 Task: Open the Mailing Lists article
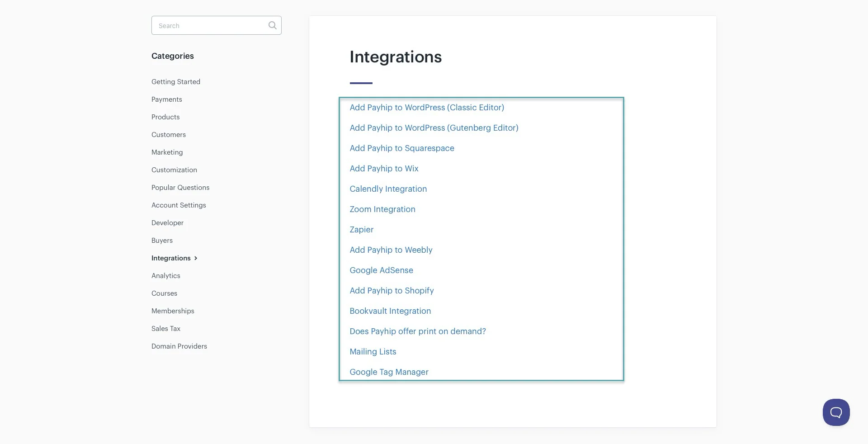(373, 352)
